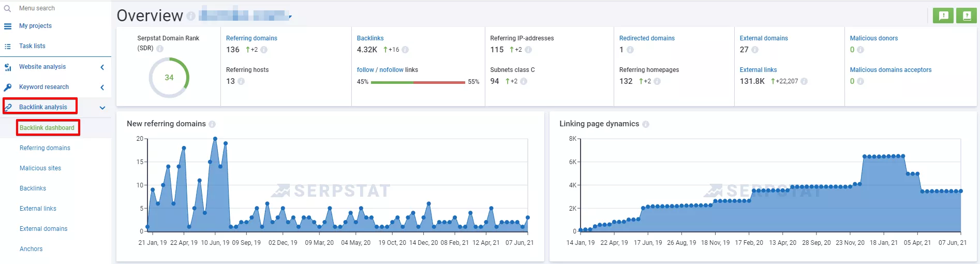Go to Backlinks in sidebar
This screenshot has height=264, width=980.
(x=33, y=188)
